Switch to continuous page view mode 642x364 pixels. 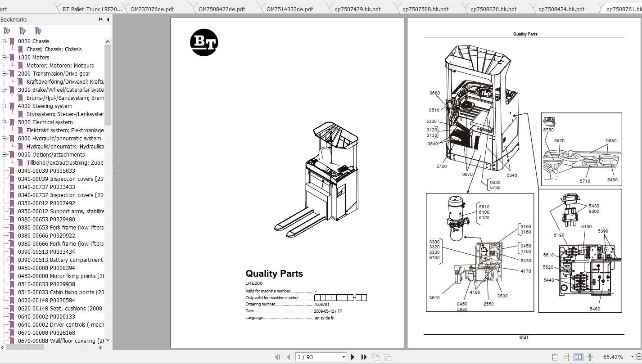pos(566,357)
